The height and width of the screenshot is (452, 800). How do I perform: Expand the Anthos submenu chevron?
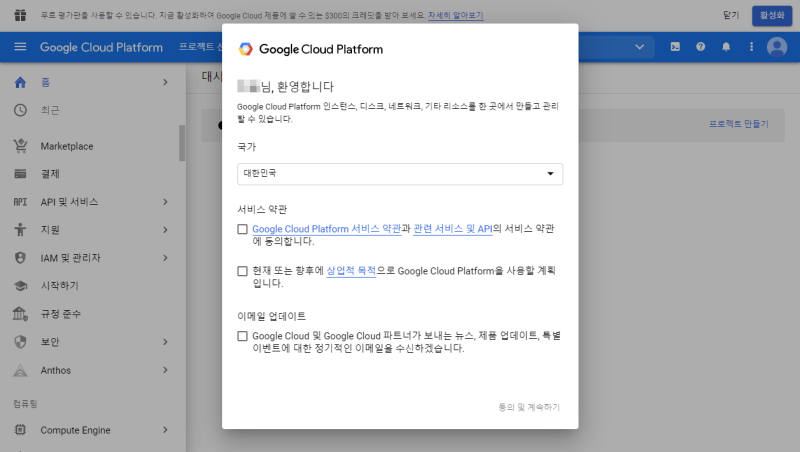click(x=165, y=370)
